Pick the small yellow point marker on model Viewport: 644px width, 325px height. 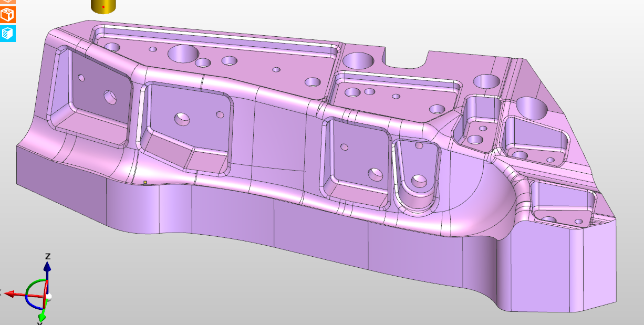click(145, 182)
